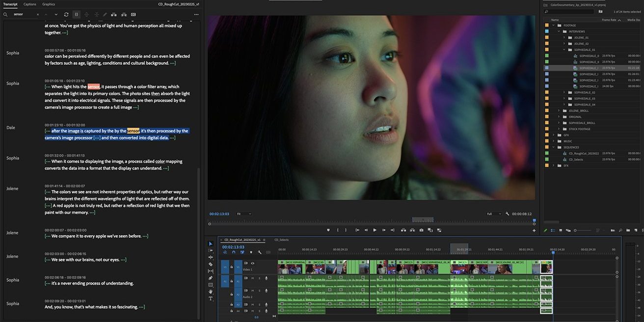
Task: Clear the sensor search text
Action: tap(38, 15)
